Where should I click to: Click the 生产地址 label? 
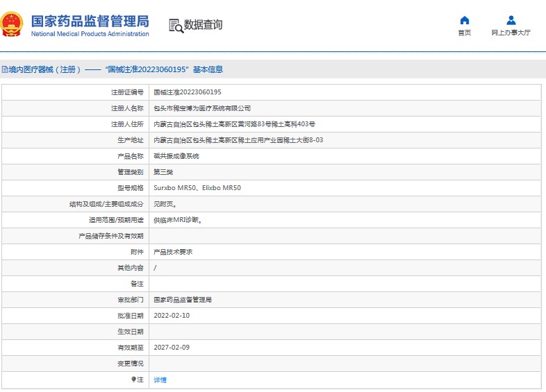coord(130,140)
